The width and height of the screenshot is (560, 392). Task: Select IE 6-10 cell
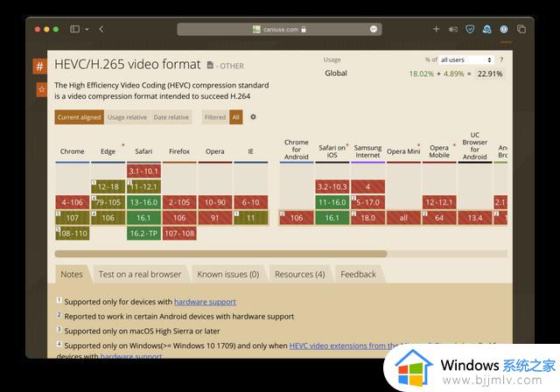(x=251, y=202)
